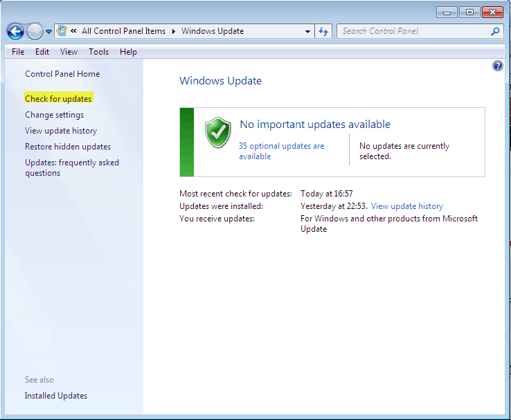This screenshot has height=420, width=511.
Task: Open Change settings
Action: [x=55, y=115]
